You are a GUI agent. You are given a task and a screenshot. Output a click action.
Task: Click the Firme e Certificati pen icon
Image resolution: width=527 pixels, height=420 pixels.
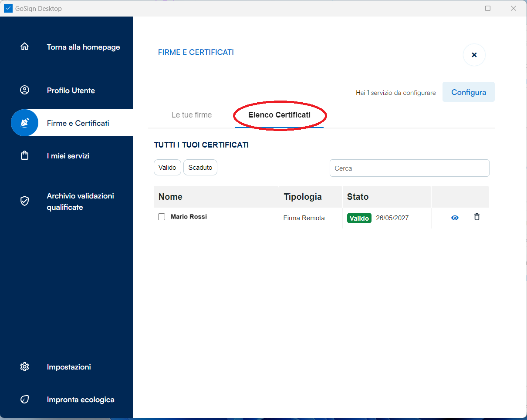tap(25, 123)
